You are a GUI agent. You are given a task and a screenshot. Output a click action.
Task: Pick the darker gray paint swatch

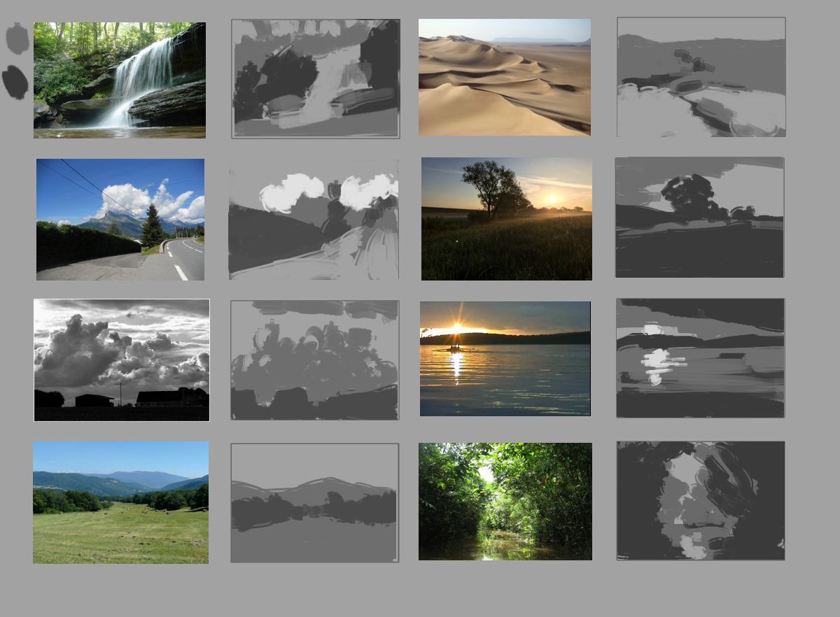[15, 82]
